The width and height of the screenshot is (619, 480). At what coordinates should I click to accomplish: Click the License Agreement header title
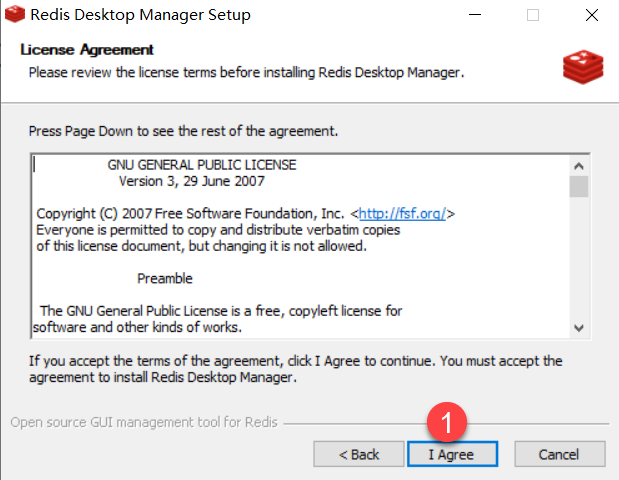point(87,50)
